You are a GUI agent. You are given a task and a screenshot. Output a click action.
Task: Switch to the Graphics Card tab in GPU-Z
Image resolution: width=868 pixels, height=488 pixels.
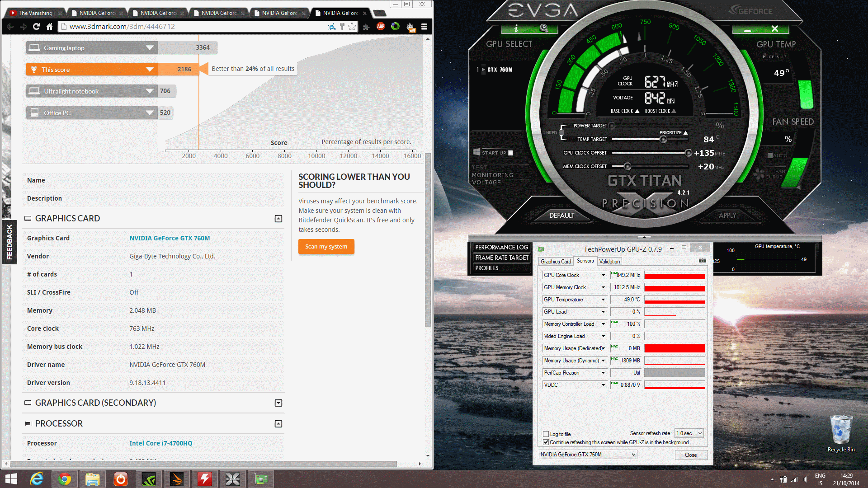[x=556, y=261]
